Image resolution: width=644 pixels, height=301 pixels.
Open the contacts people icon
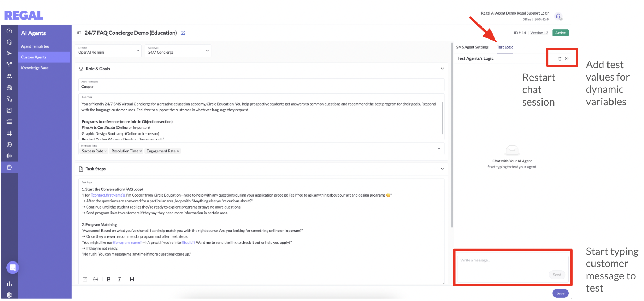[x=9, y=76]
